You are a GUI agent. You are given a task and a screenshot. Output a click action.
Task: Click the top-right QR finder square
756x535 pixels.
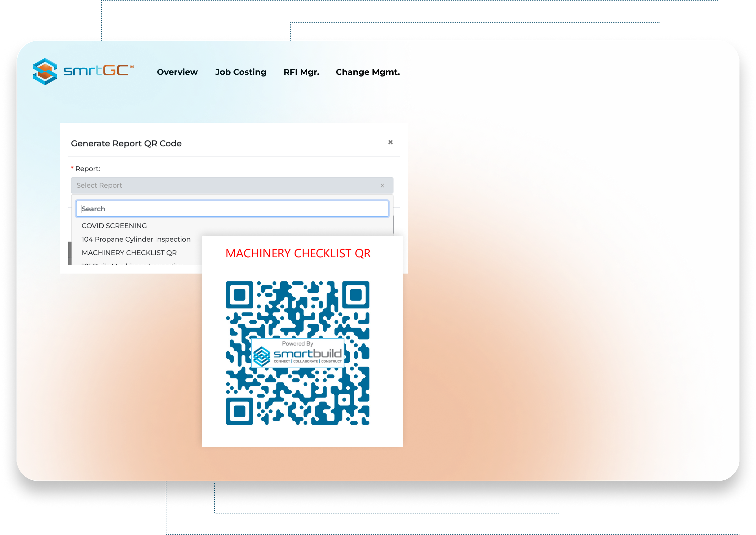pos(356,294)
